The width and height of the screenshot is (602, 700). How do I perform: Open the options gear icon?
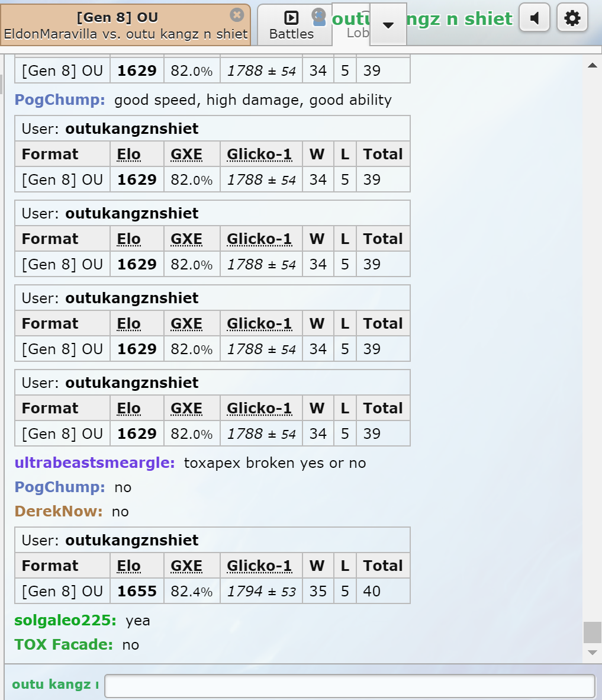click(572, 18)
